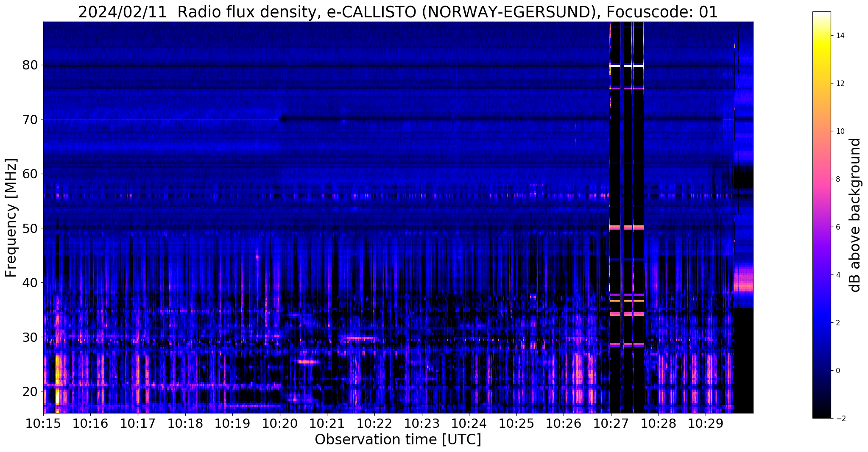This screenshot has height=452, width=868.
Task: Select the 10:25 time tick label
Action: (516, 423)
